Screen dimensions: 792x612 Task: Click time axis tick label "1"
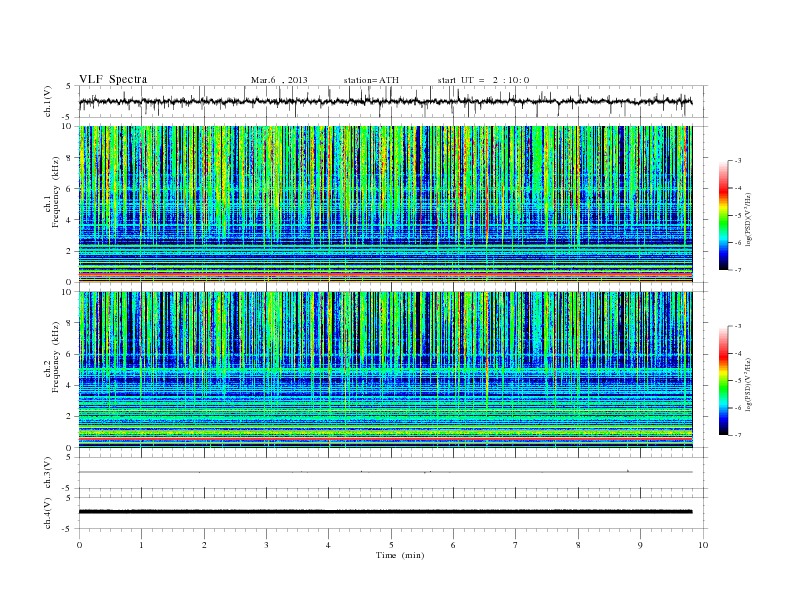coord(141,545)
